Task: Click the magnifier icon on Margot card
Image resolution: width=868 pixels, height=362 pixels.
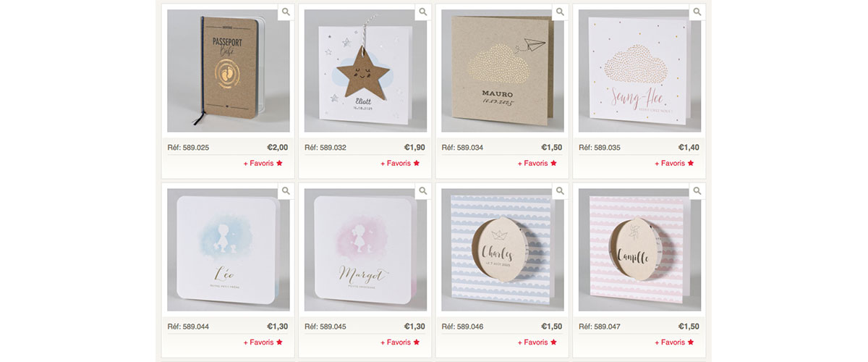Action: click(423, 191)
